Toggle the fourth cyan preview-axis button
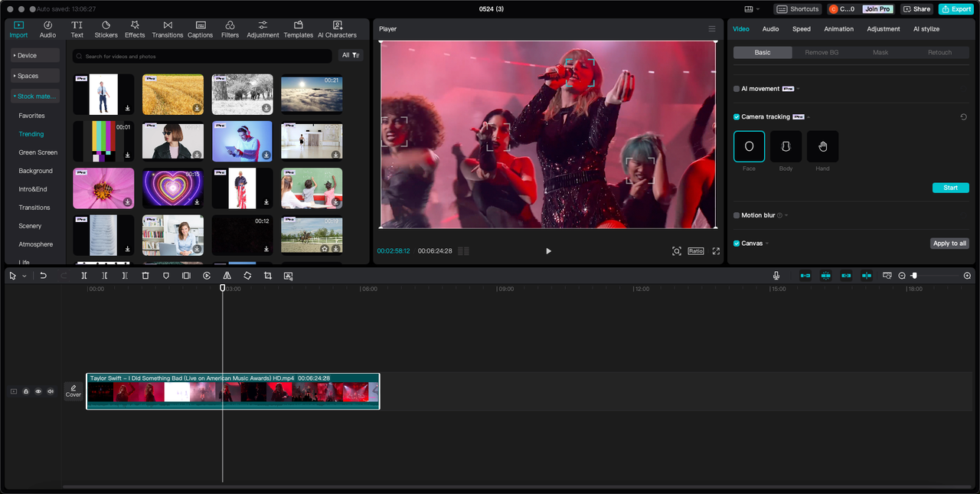Image resolution: width=980 pixels, height=494 pixels. point(867,276)
